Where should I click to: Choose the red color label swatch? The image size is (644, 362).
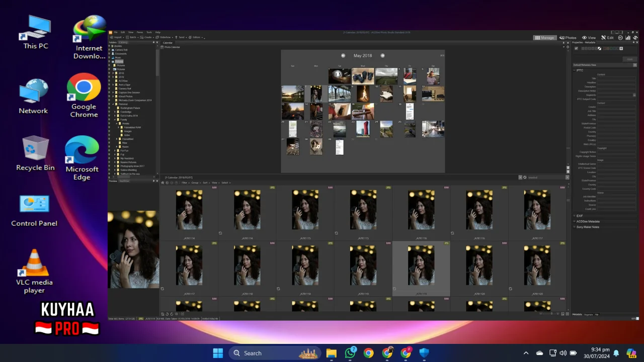(x=604, y=48)
